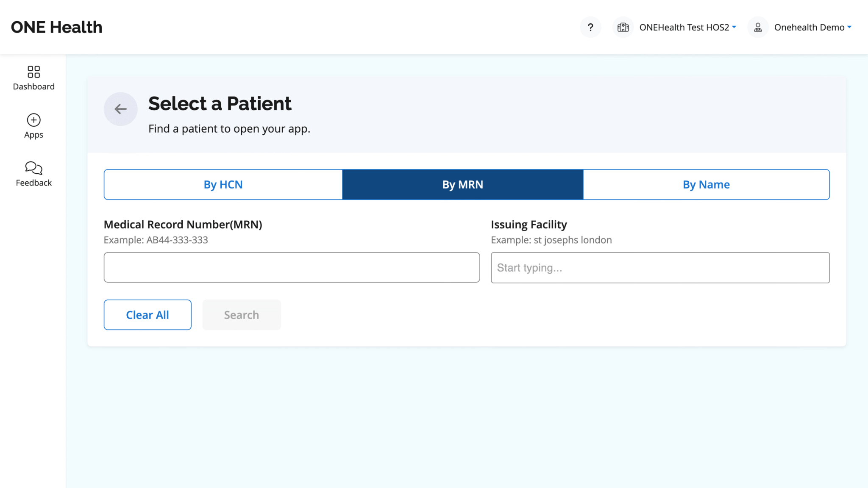The height and width of the screenshot is (488, 868).
Task: Click the back arrow beside Select a Patient
Action: [120, 109]
